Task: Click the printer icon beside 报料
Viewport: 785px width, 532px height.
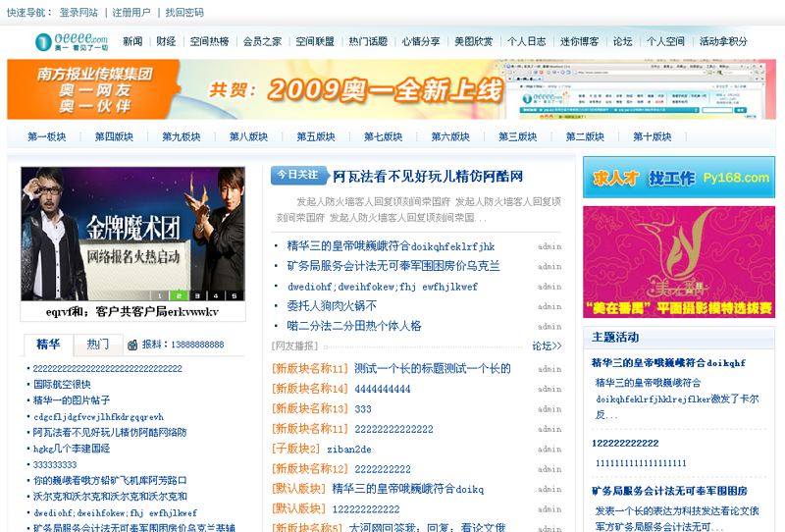Action: [132, 345]
